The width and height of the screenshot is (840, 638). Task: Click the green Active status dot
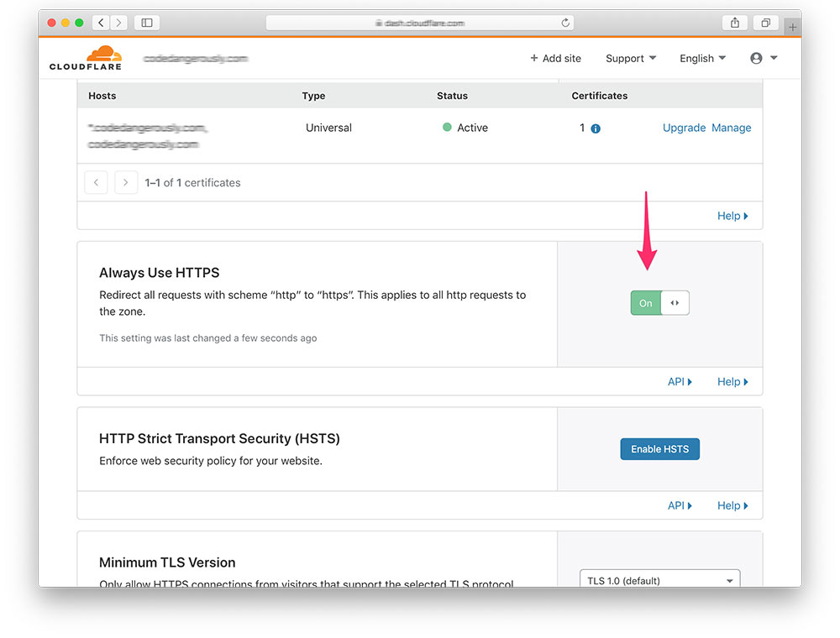coord(447,128)
